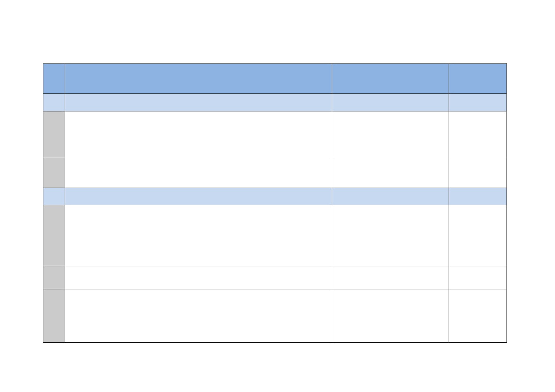Image resolution: width=555 pixels, height=392 pixels.
Task: Select the third column dark blue header cell
Action: coord(390,78)
